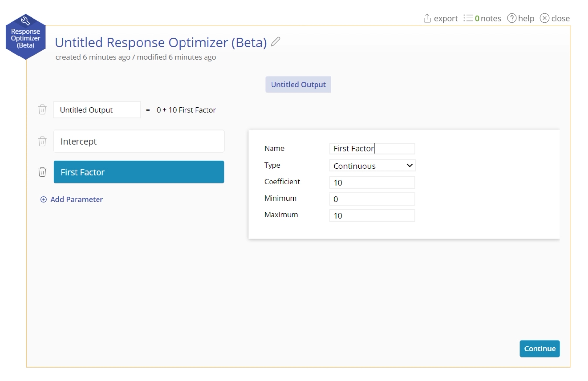Click into the Coefficient field

(372, 182)
